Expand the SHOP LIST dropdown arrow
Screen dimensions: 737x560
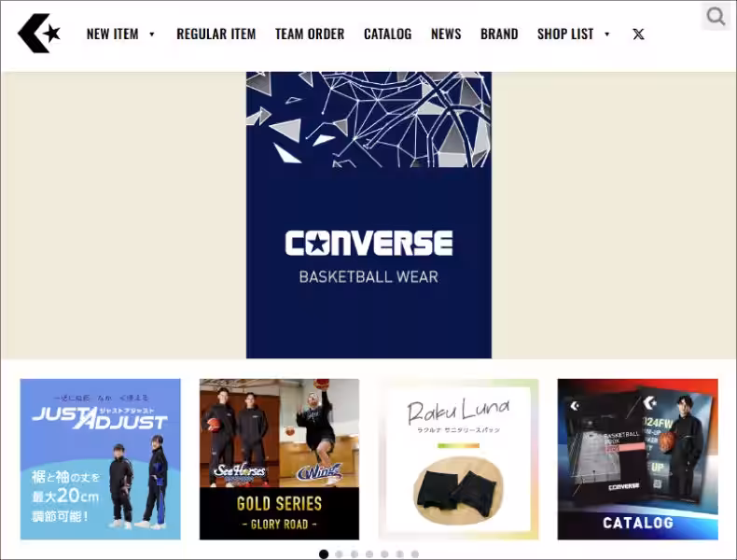pyautogui.click(x=607, y=35)
